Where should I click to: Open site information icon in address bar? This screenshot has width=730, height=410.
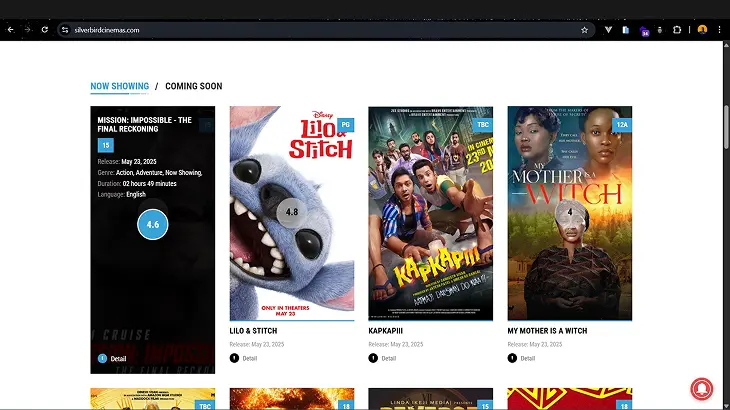coord(65,30)
